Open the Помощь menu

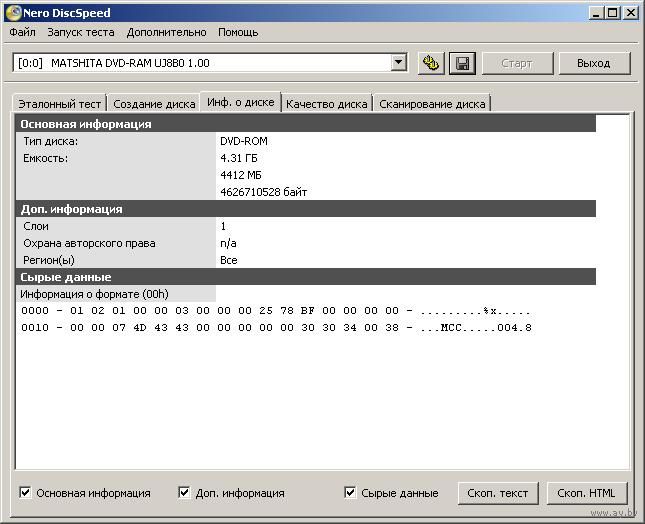(x=238, y=32)
